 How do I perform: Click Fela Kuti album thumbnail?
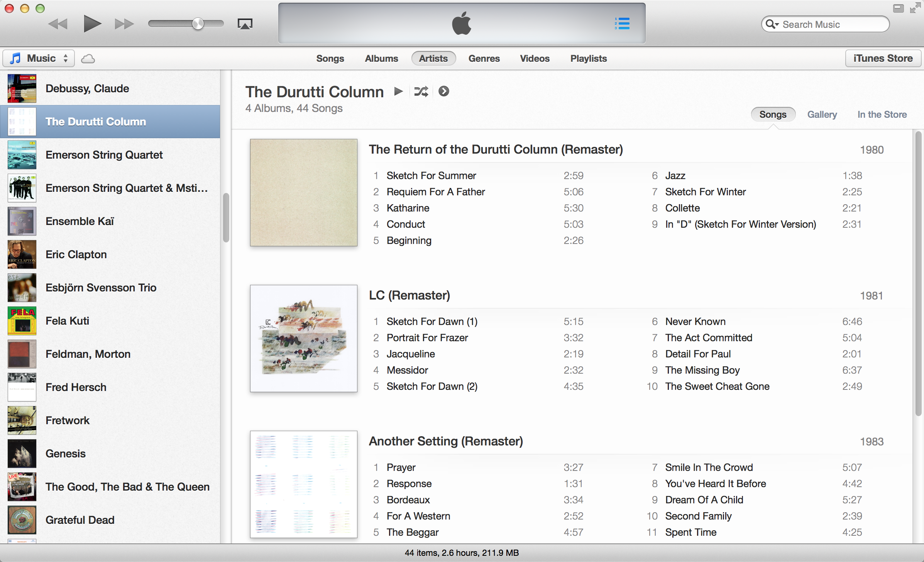[22, 321]
